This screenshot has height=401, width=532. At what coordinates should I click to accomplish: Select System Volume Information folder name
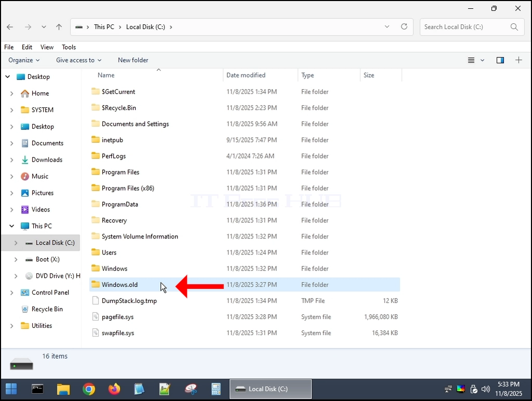click(x=140, y=236)
